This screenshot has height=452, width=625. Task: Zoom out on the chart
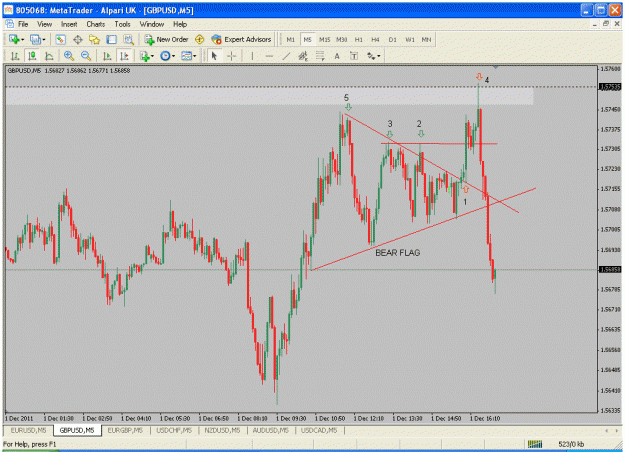click(86, 56)
